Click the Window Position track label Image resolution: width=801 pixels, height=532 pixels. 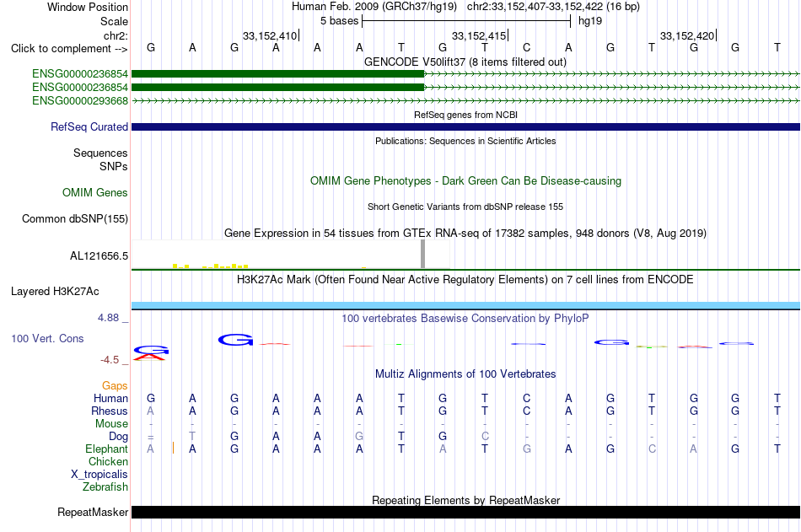(88, 7)
